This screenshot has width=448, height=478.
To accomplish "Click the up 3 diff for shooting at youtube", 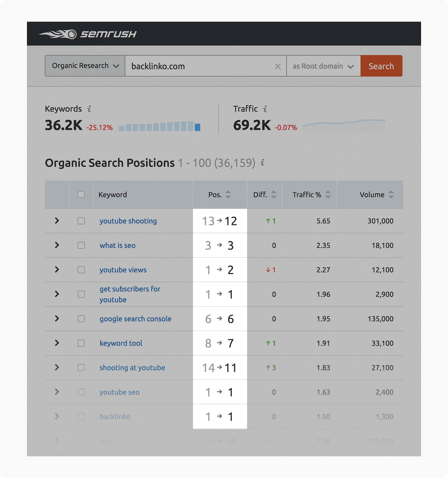I will pyautogui.click(x=271, y=368).
